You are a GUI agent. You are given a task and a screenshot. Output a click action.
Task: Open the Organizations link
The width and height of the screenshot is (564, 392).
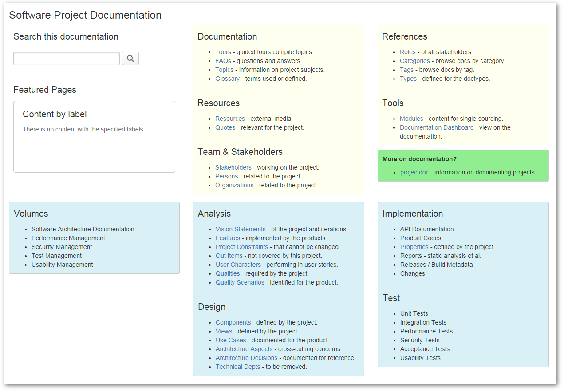234,185
